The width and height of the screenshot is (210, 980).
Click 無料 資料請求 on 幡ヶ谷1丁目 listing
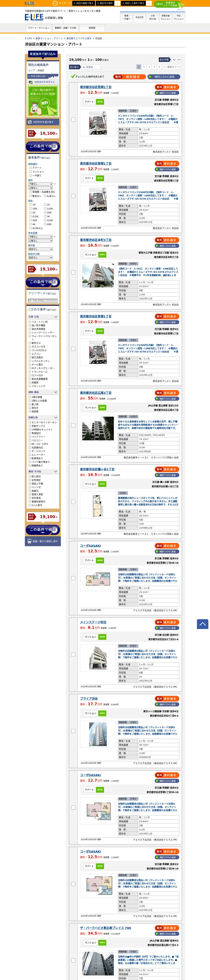point(167,469)
